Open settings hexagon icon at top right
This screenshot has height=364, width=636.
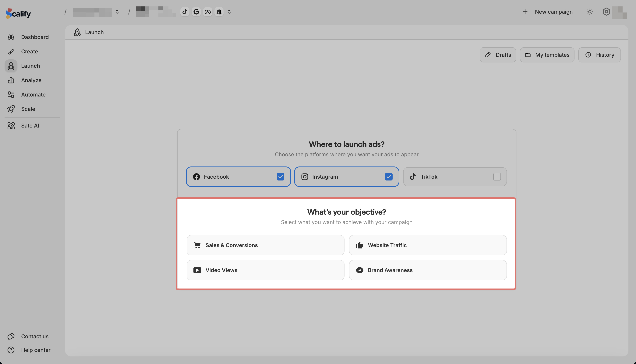pyautogui.click(x=606, y=12)
